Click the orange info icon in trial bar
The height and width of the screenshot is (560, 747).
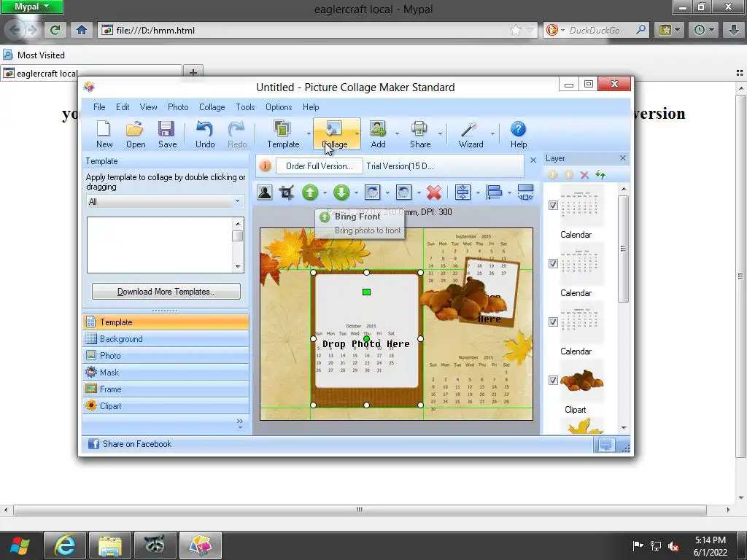266,166
